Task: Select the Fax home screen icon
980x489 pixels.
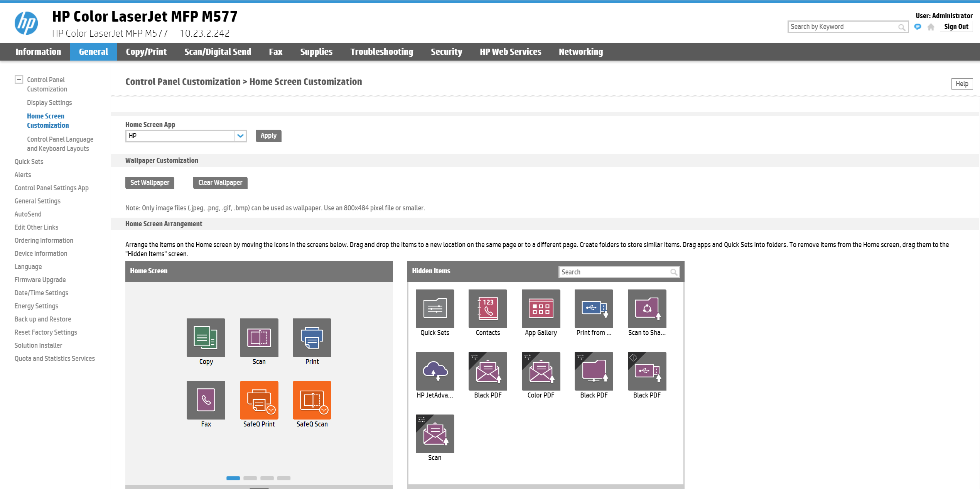Action: click(x=206, y=400)
